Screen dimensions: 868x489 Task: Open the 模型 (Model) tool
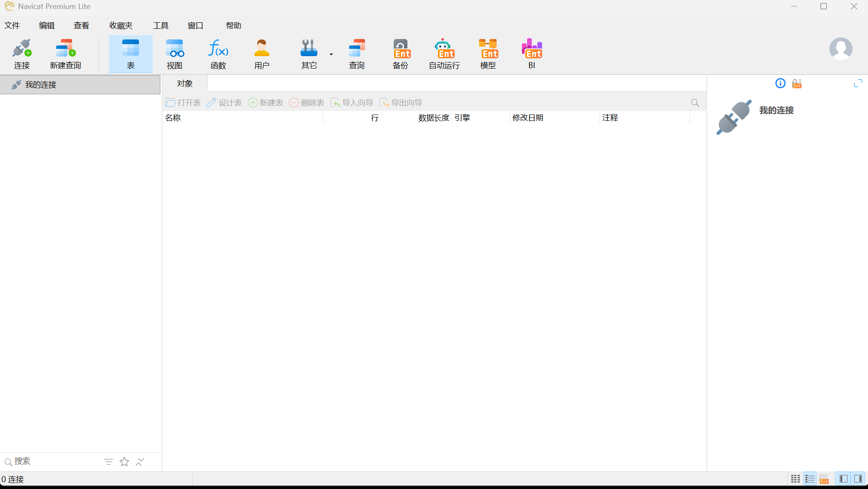coord(488,54)
